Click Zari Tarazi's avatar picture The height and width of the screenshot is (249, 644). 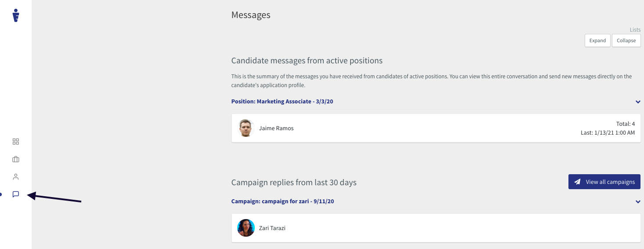[246, 228]
